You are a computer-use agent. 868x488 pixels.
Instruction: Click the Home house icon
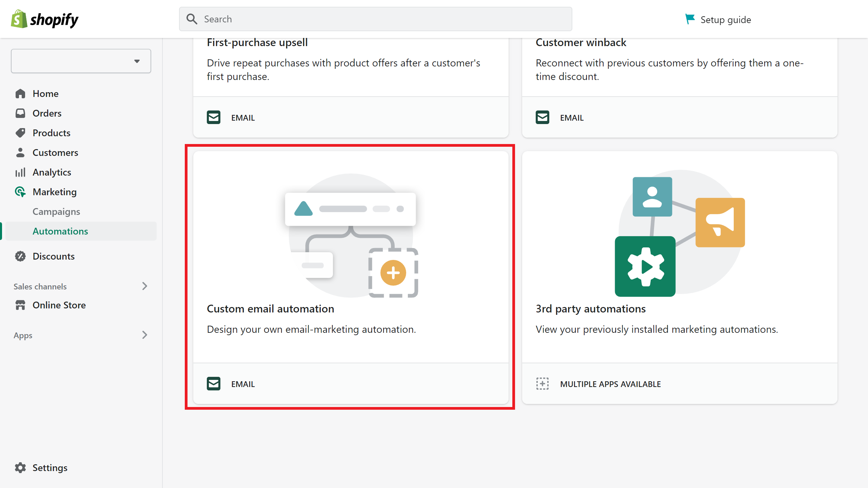tap(20, 94)
